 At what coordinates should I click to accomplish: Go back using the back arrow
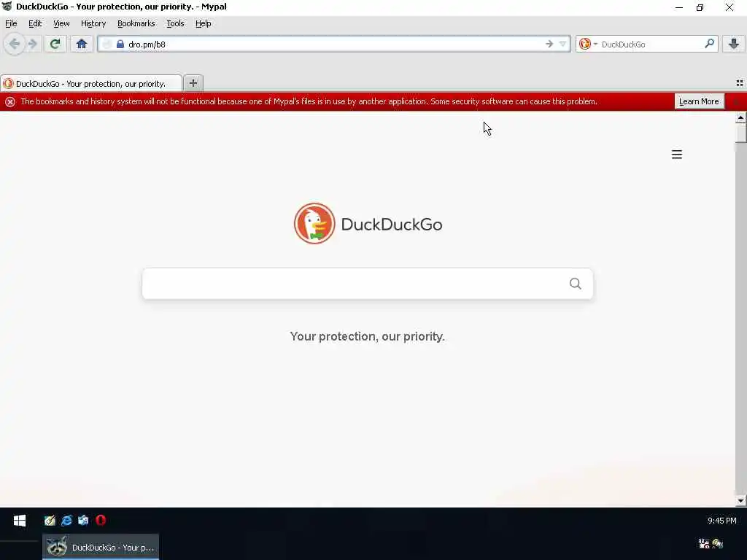pyautogui.click(x=15, y=44)
